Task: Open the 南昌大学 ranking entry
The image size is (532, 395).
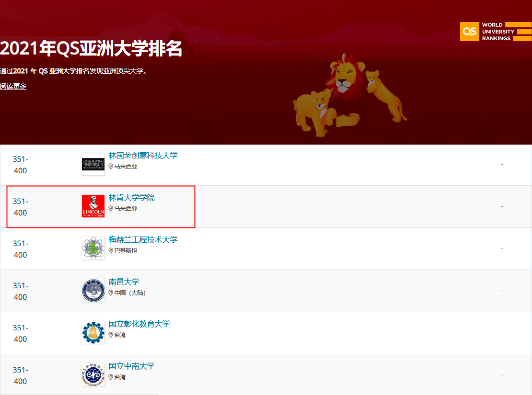Action: [124, 282]
